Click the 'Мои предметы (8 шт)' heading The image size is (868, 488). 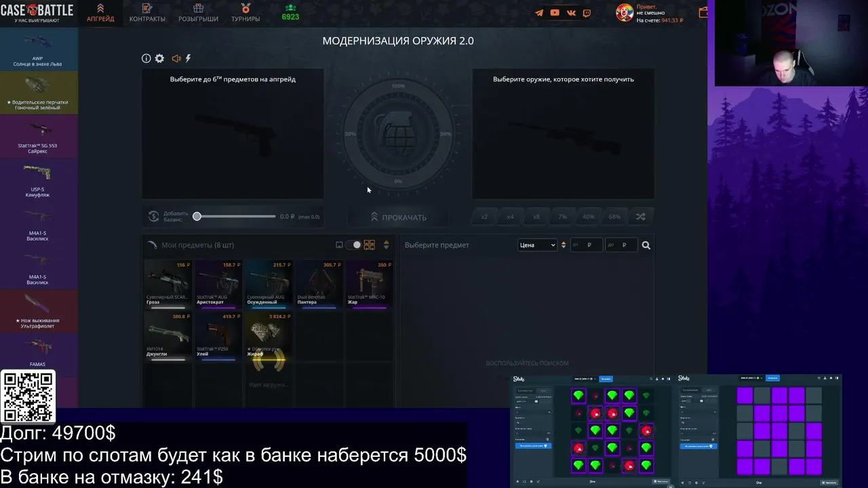(x=197, y=245)
